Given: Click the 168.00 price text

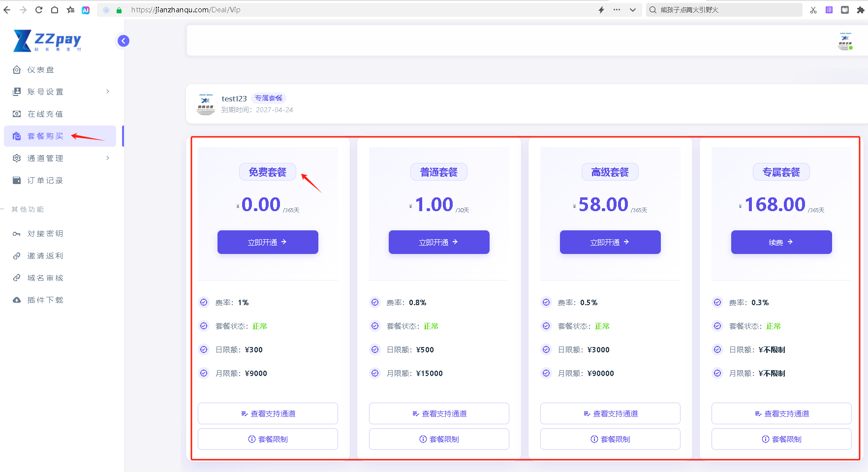Looking at the screenshot, I should 775,205.
